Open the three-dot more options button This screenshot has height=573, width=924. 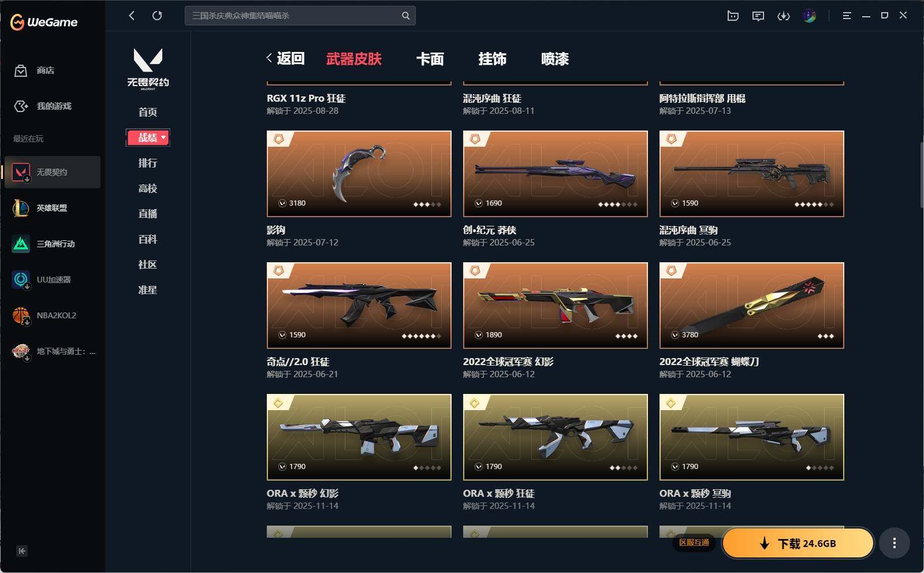click(894, 543)
